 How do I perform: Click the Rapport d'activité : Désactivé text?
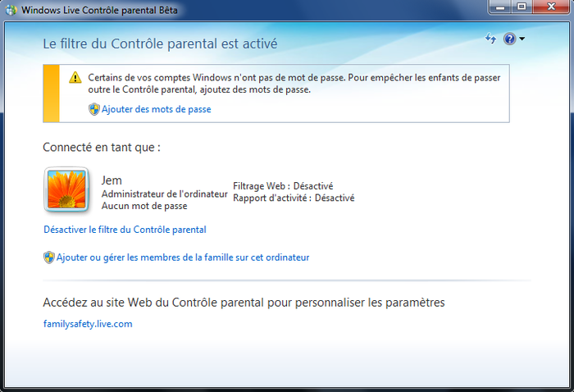[294, 198]
